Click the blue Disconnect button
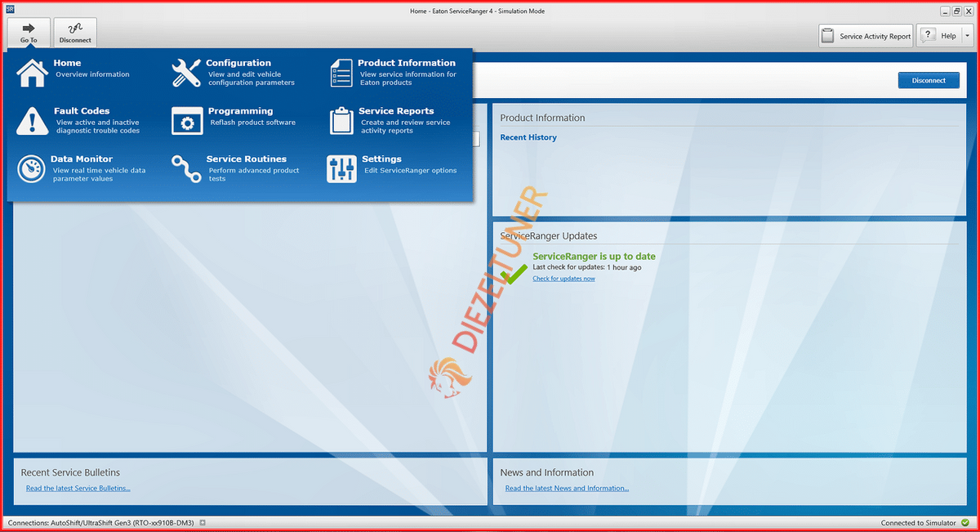The height and width of the screenshot is (532, 980). (929, 80)
